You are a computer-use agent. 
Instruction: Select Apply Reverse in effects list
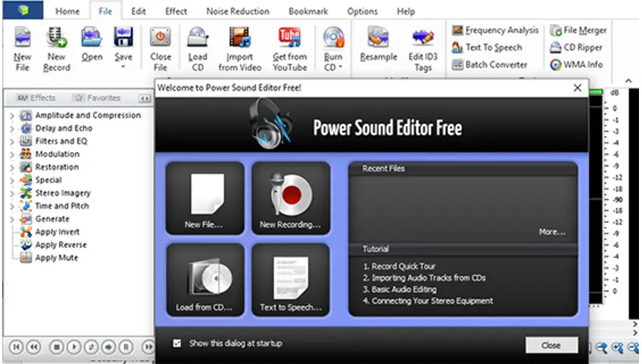(x=61, y=245)
